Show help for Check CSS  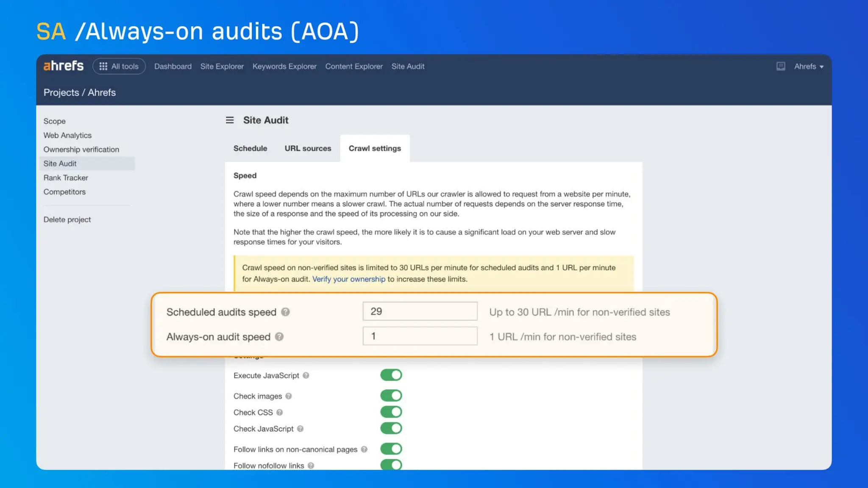[x=280, y=413]
